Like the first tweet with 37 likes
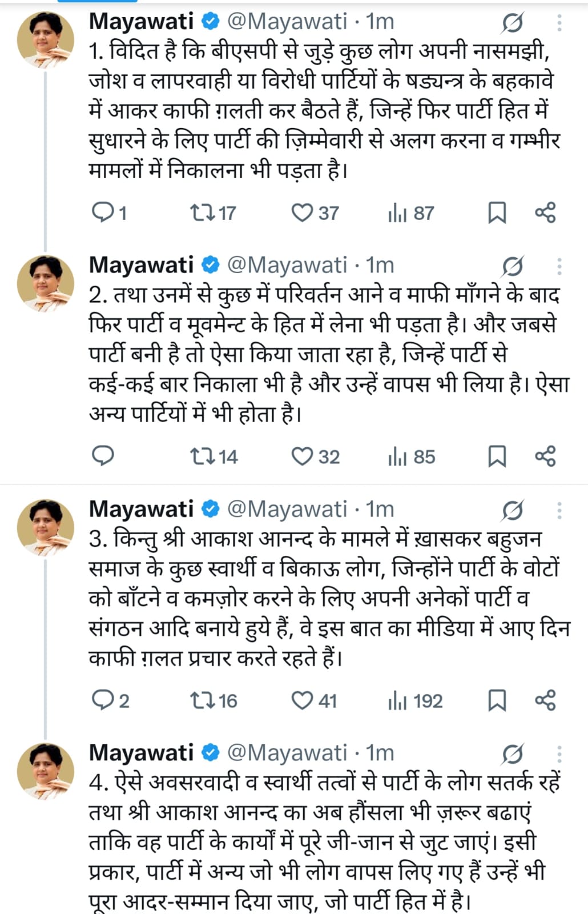Screen dimensions: 588x914 [302, 213]
